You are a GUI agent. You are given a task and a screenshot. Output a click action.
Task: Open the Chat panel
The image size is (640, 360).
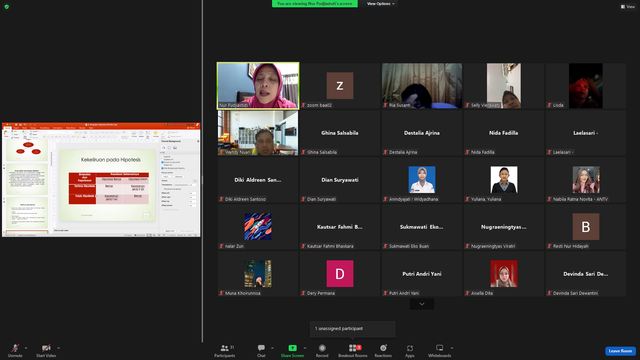click(x=261, y=350)
